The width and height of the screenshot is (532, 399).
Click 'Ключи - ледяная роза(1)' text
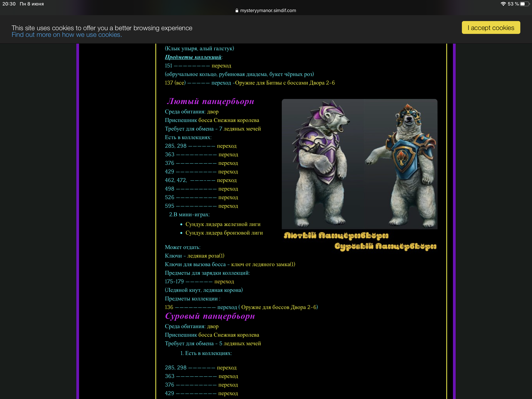coord(195,256)
